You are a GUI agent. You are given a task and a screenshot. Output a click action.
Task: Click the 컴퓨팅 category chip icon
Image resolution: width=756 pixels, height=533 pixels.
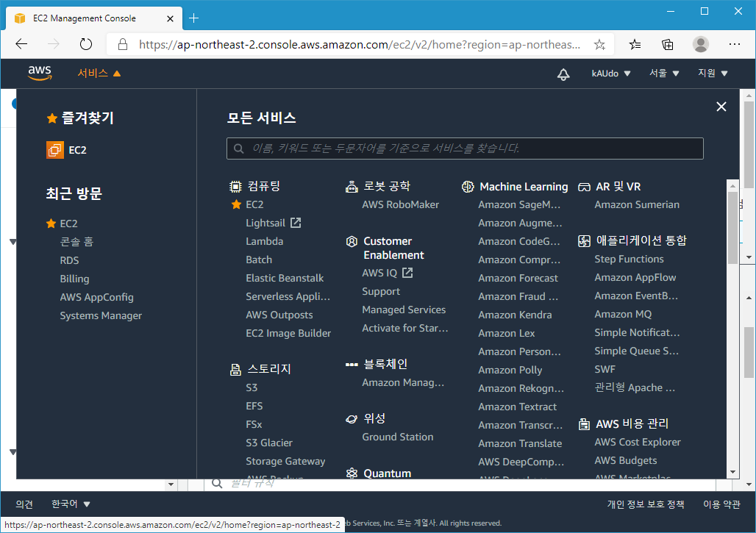(x=235, y=187)
